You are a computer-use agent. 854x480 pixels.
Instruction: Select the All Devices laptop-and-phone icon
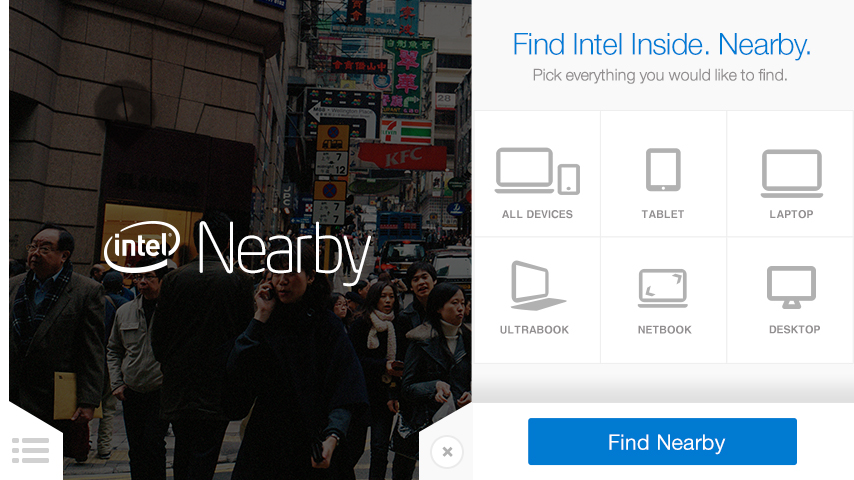[537, 171]
